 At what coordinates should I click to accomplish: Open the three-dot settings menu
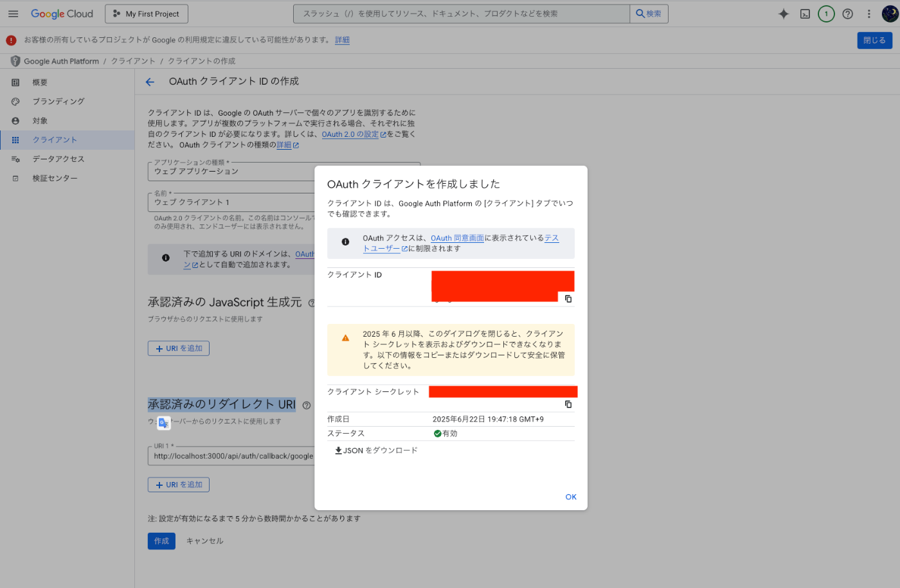click(x=869, y=13)
